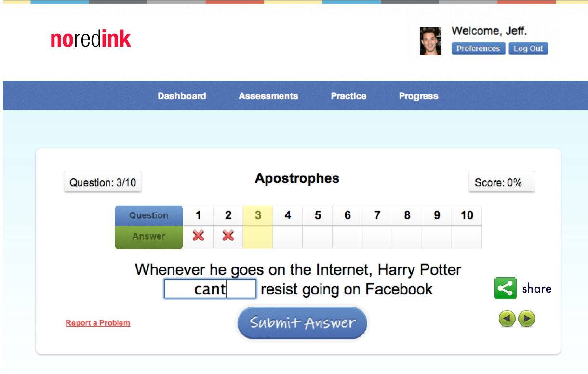588x374 pixels.
Task: Click the "Welcome, Jeff." text
Action: pos(489,31)
